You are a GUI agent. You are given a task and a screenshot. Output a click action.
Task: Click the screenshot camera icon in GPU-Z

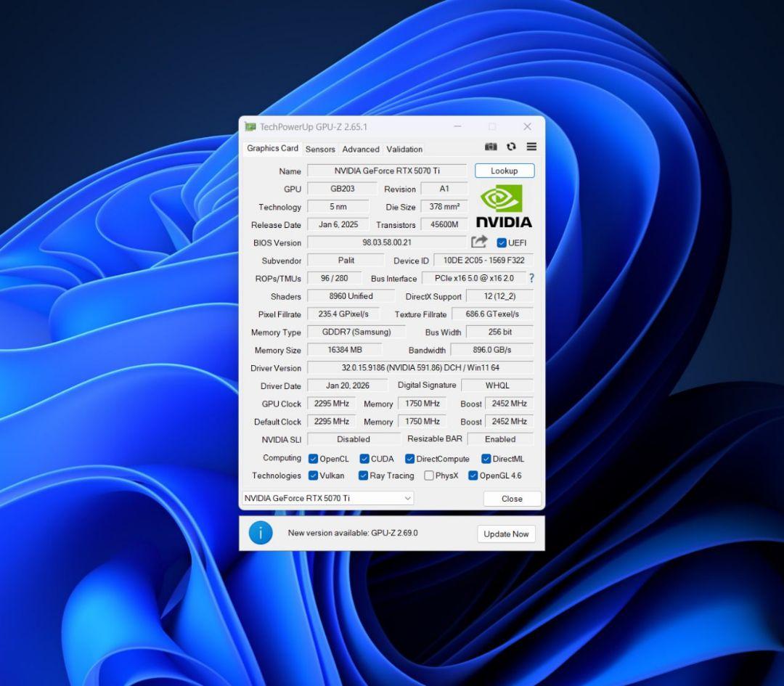click(x=491, y=147)
